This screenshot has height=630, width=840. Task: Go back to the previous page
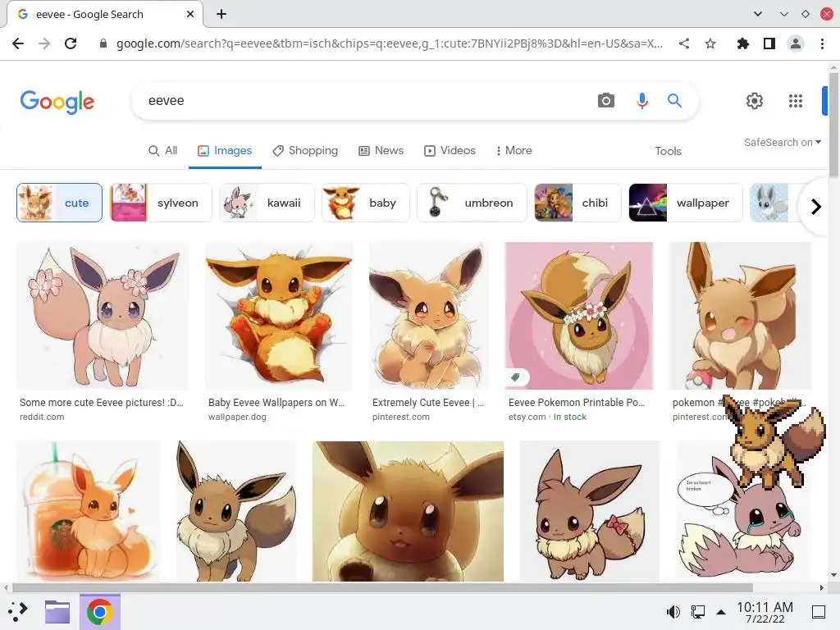tap(18, 43)
